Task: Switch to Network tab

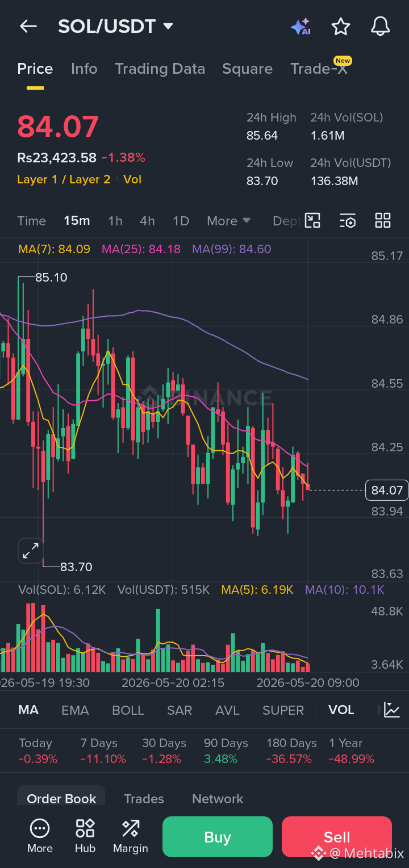Action: [218, 799]
